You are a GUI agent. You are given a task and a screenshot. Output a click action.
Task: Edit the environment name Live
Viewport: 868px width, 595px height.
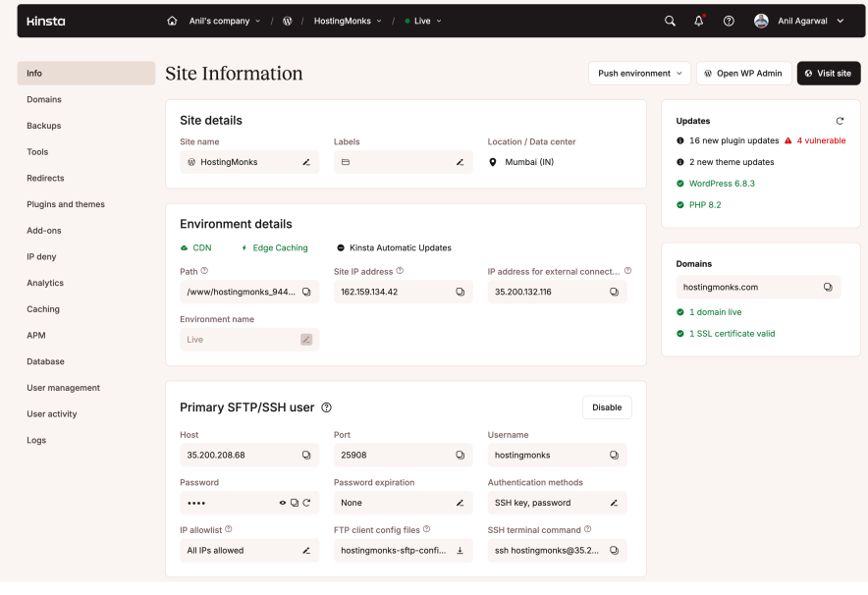tap(306, 340)
